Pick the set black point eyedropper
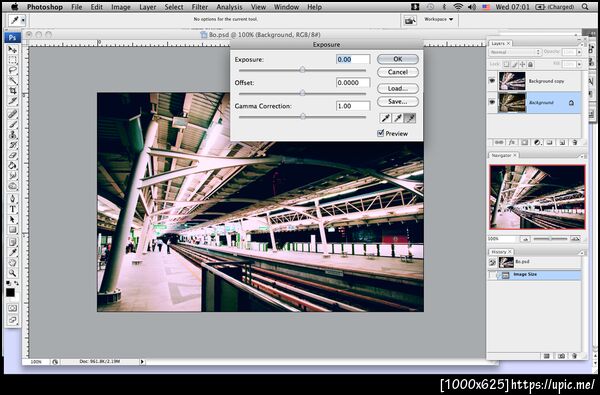Viewport: 600px width, 395px height. (386, 118)
